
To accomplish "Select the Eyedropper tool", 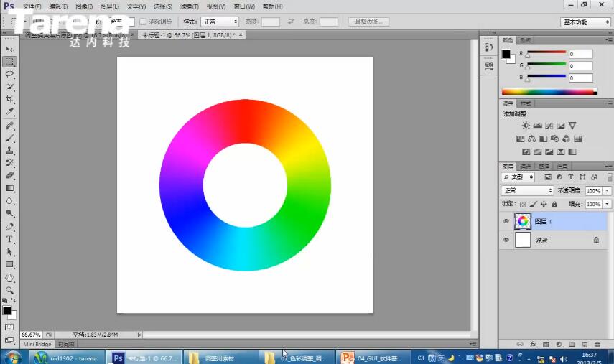I will click(10, 112).
